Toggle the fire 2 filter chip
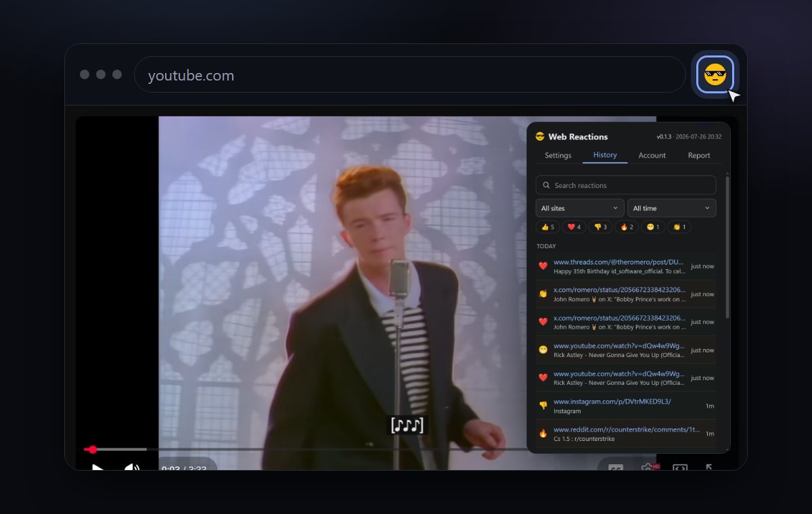812x514 pixels. coord(627,227)
